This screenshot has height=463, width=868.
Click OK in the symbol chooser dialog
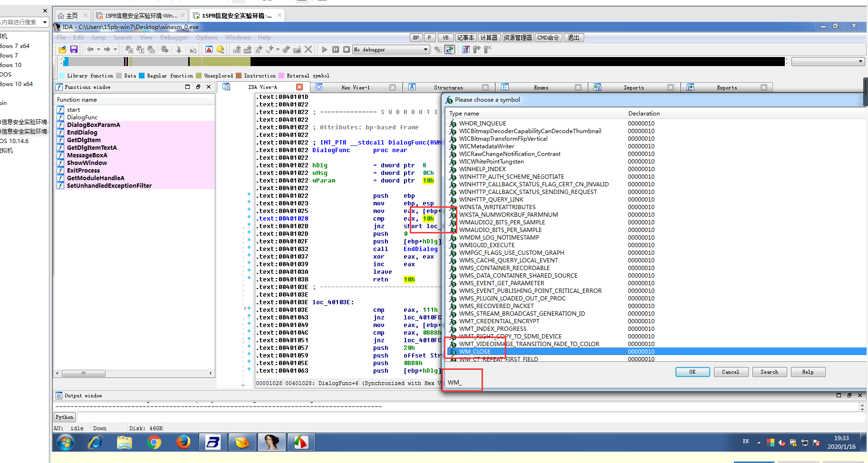tap(693, 372)
